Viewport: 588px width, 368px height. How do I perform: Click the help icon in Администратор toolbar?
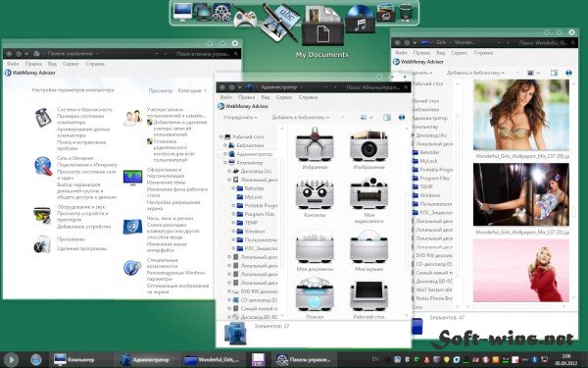[402, 118]
